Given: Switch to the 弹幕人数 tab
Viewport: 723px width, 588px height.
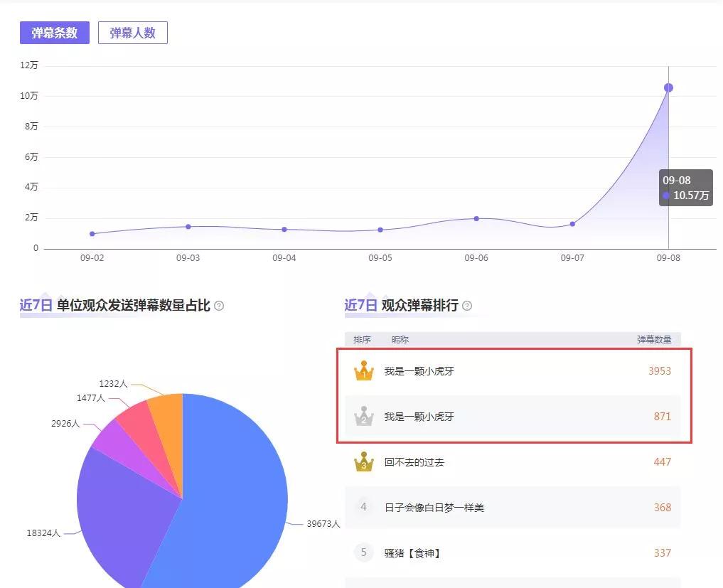Looking at the screenshot, I should pyautogui.click(x=132, y=32).
